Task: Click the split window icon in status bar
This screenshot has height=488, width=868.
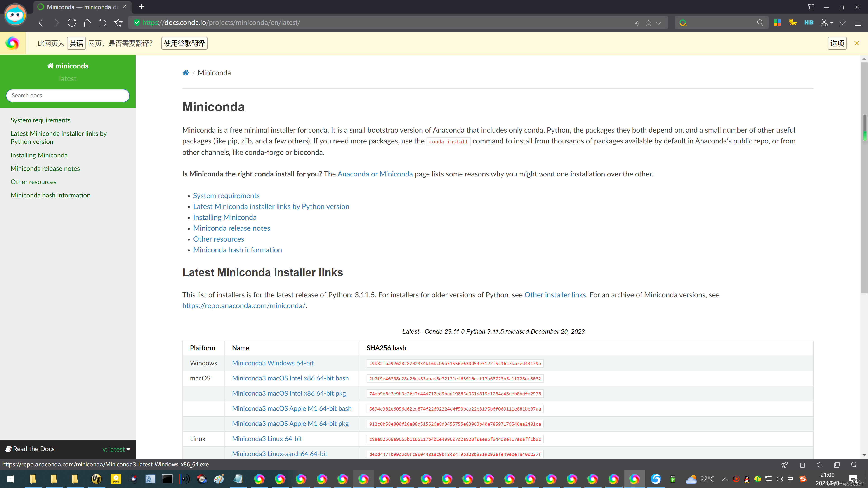Action: click(x=837, y=465)
